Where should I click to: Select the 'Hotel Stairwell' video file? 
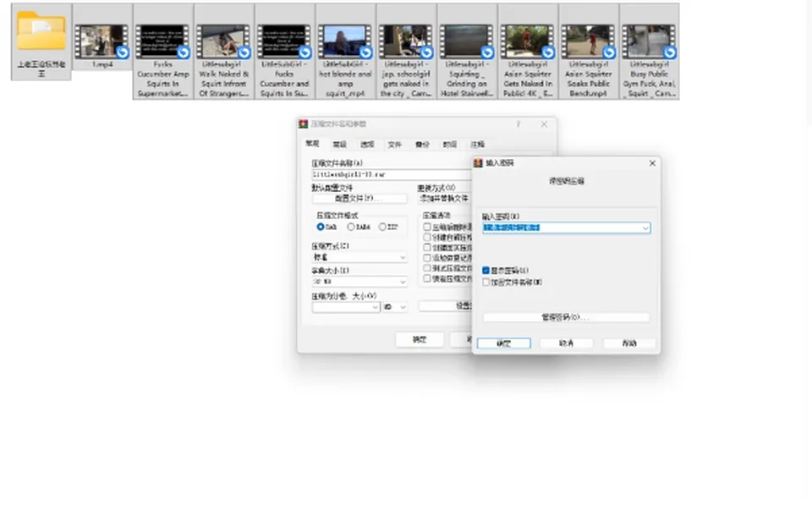467,52
